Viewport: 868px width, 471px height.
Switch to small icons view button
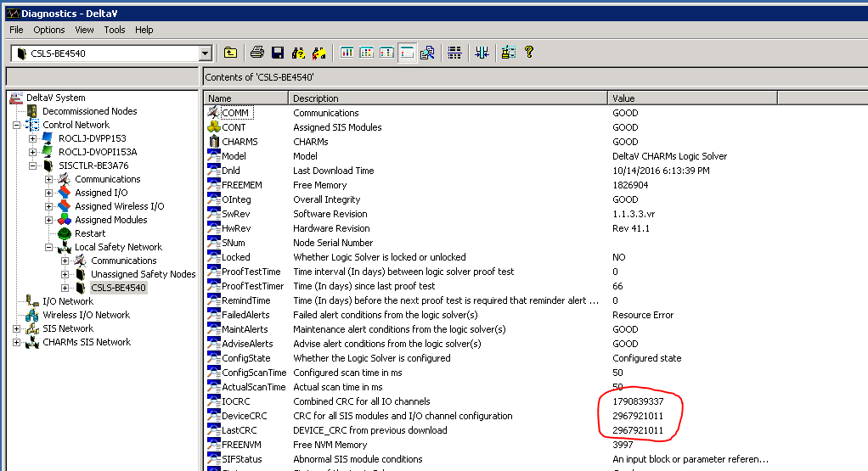[x=366, y=53]
